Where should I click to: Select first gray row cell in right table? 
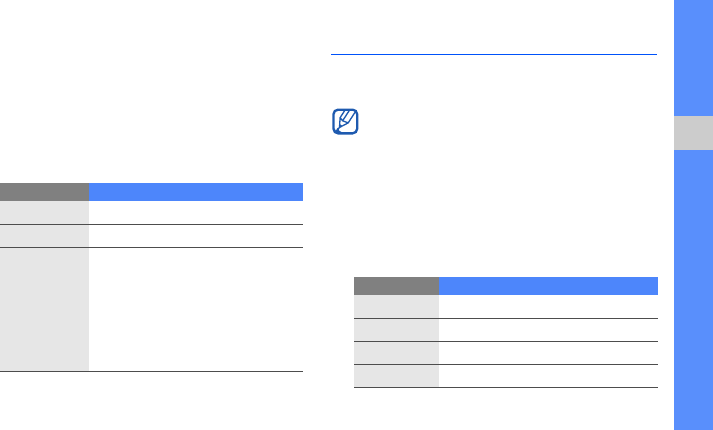tap(396, 306)
